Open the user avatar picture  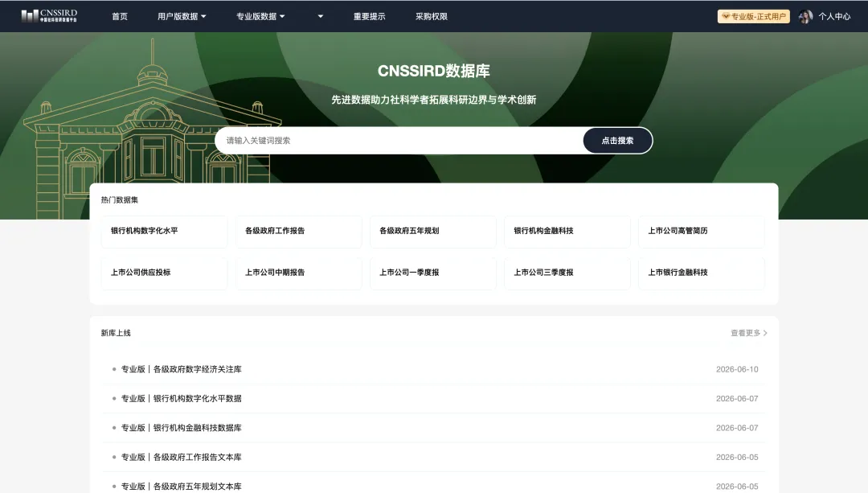pyautogui.click(x=805, y=17)
